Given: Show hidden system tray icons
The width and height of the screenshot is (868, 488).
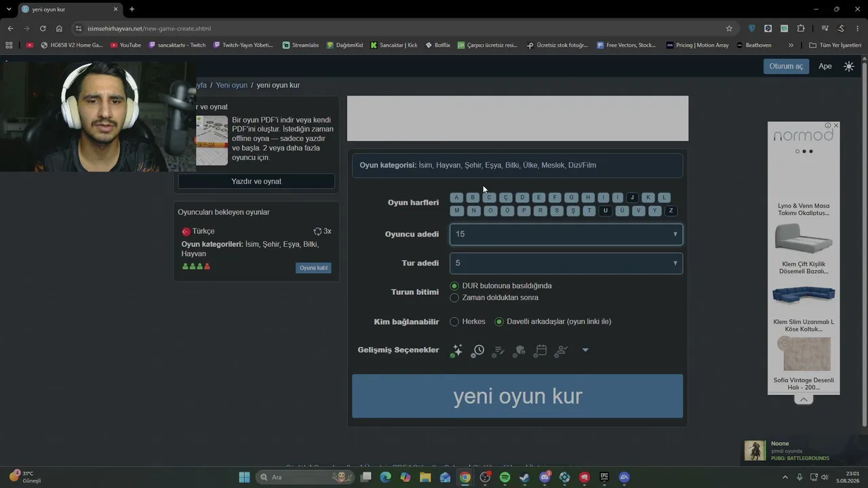Looking at the screenshot, I should coord(785,477).
